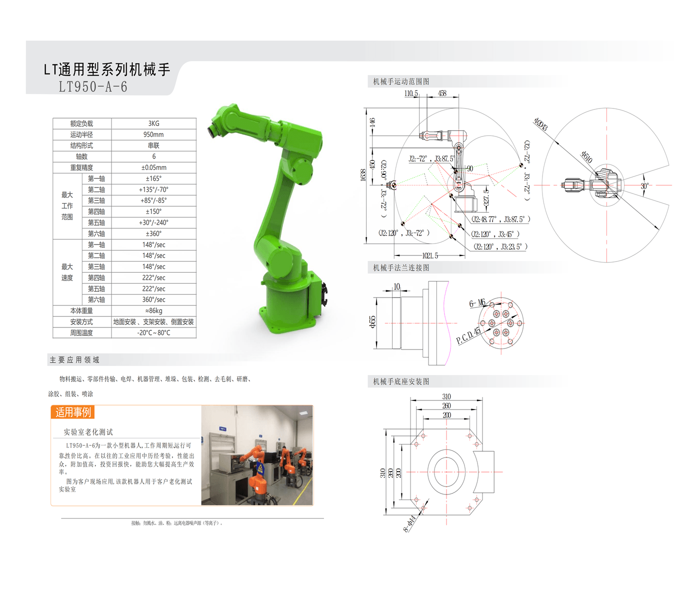The width and height of the screenshot is (700, 600).
Task: Click the ±150° range value
Action: [153, 211]
